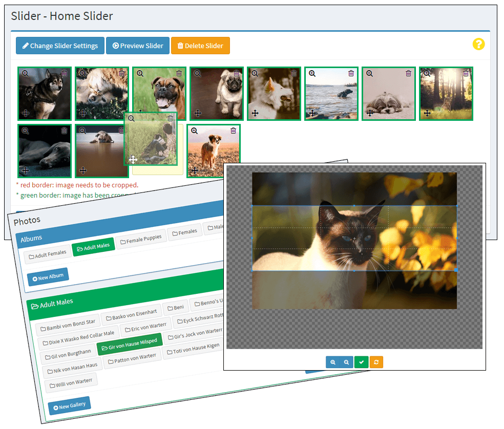Viewport: 504px width, 429px height.
Task: Select the cats cuddling thumbnail
Action: 102,94
